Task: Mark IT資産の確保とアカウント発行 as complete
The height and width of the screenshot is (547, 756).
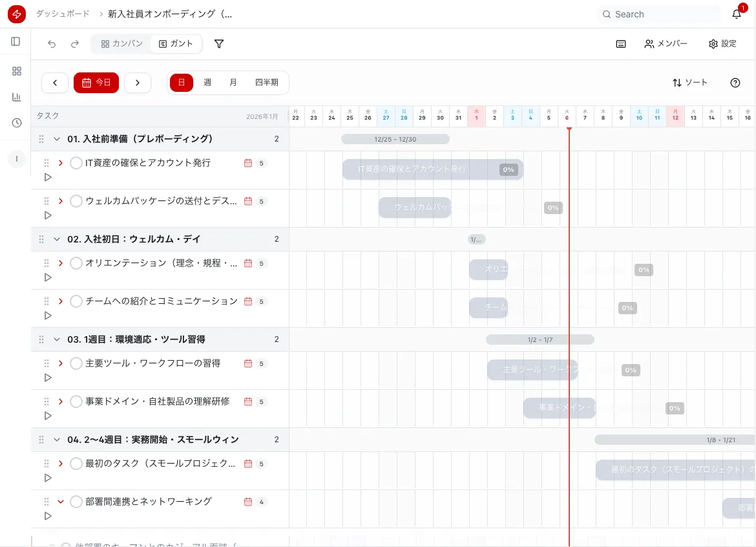Action: click(76, 163)
